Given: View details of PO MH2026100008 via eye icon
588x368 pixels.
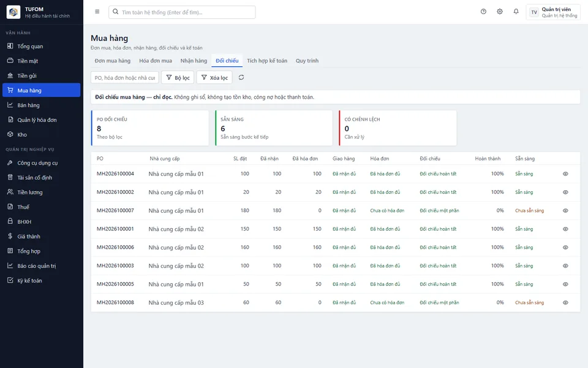Looking at the screenshot, I should coord(565,302).
